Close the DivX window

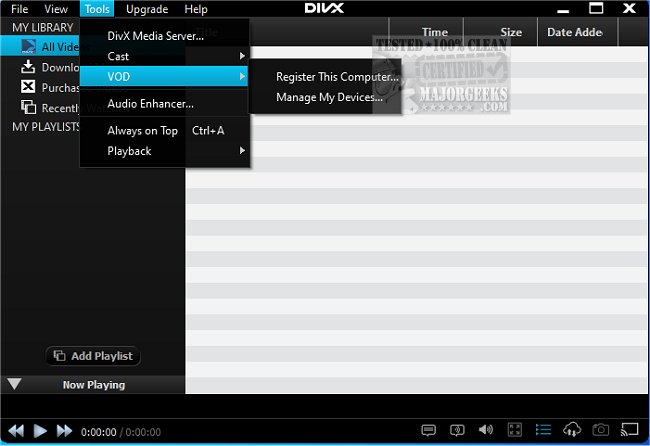[x=629, y=8]
